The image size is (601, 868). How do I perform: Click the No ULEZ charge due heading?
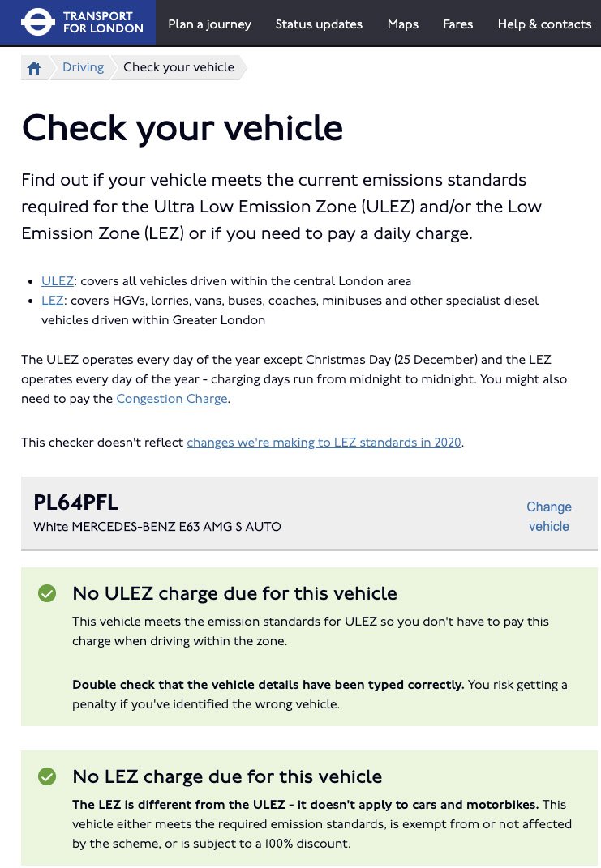[x=234, y=593]
